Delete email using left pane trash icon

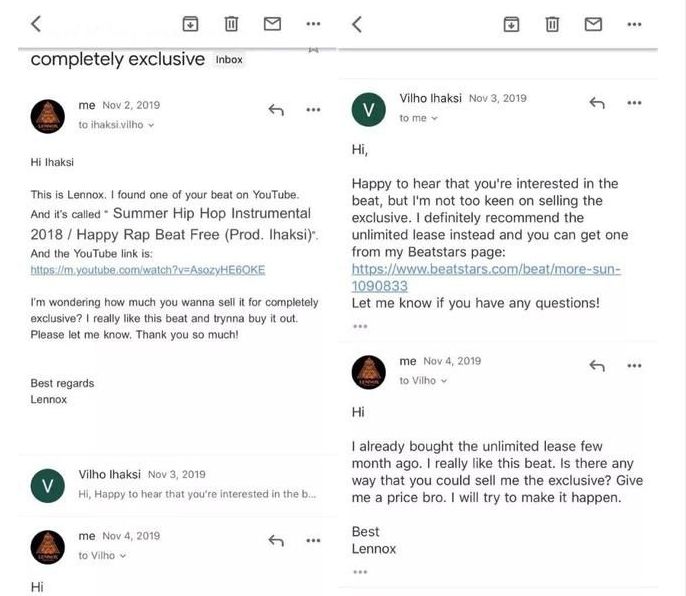(231, 24)
